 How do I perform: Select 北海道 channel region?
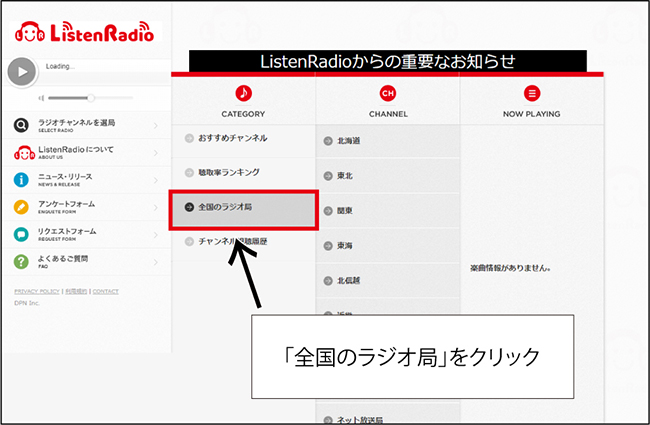click(x=388, y=141)
